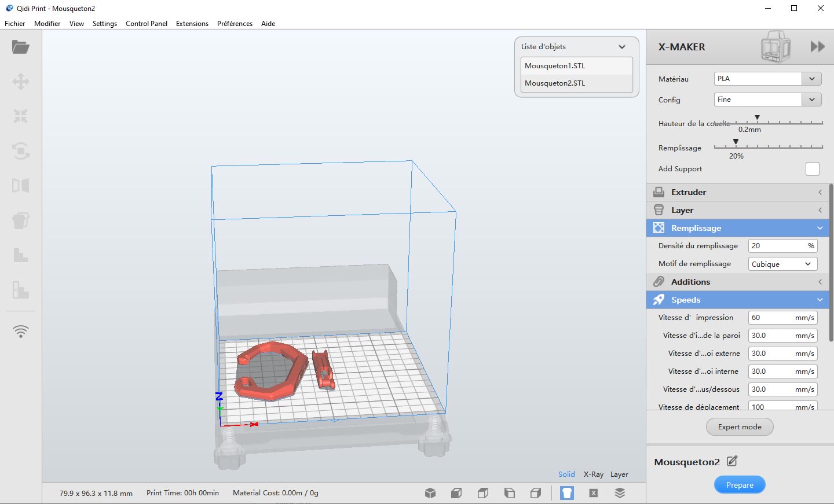Select the Mirror tool in sidebar
Viewport: 834px width, 504px height.
pyautogui.click(x=21, y=186)
